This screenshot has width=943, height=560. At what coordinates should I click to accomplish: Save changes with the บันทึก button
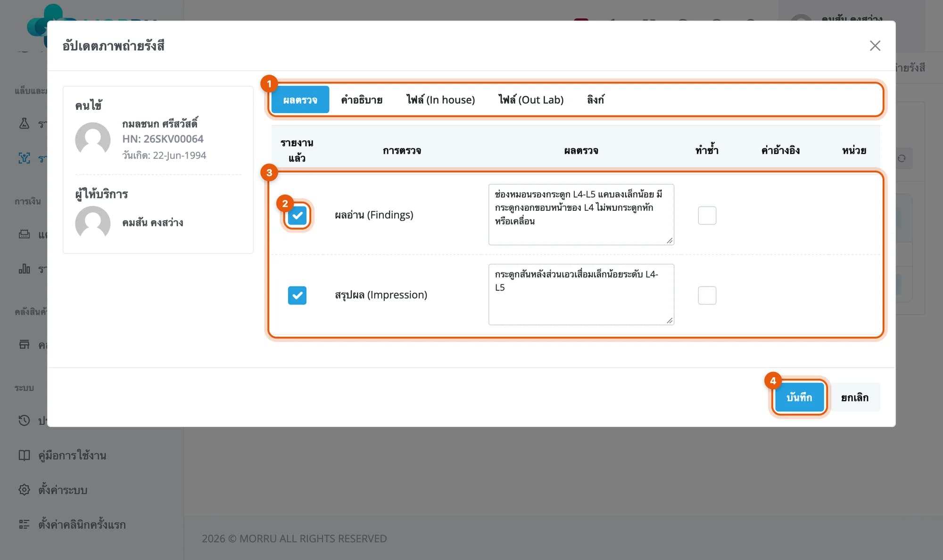[x=799, y=397]
